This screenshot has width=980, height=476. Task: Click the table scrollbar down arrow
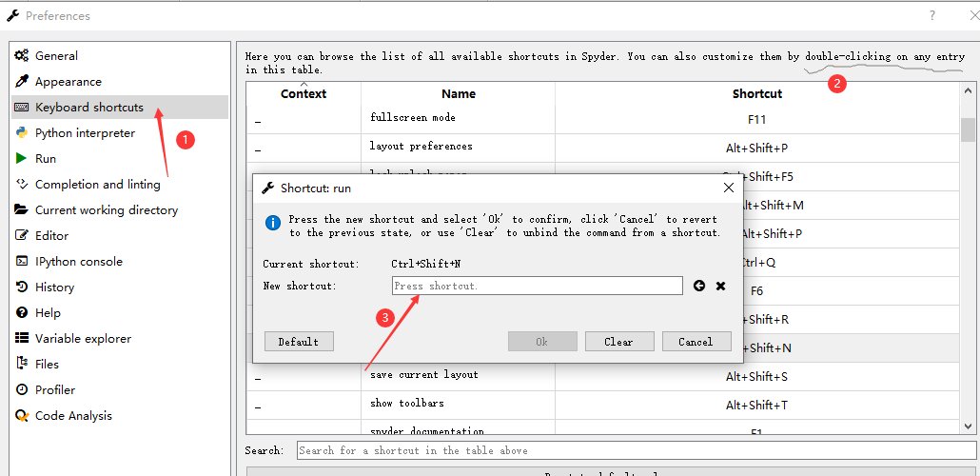[968, 426]
